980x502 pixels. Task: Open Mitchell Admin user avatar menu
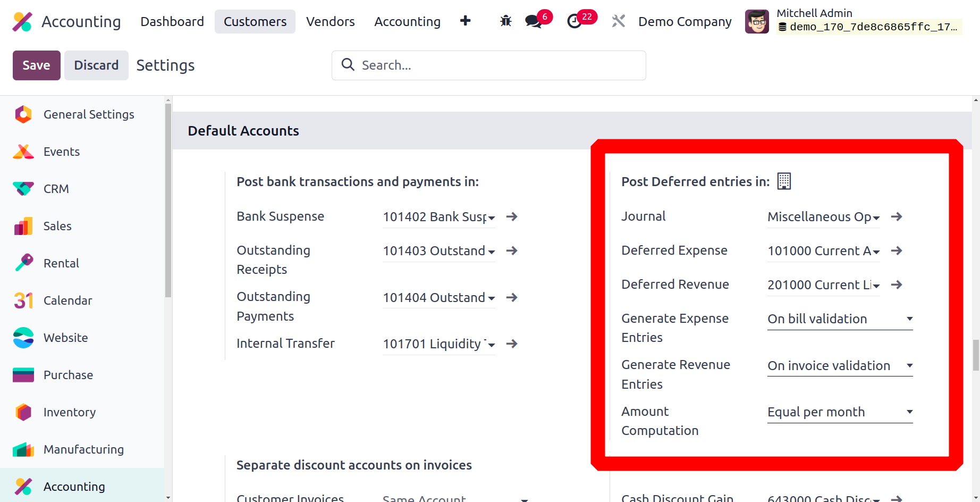click(x=757, y=21)
